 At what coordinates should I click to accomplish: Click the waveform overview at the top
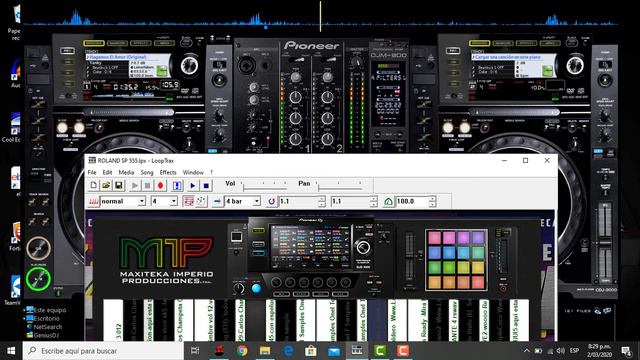[320, 17]
